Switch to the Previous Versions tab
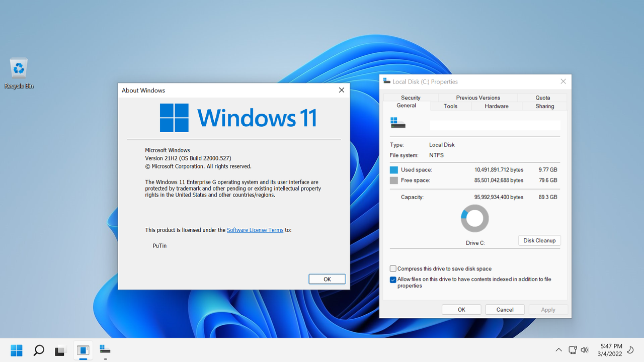This screenshot has width=644, height=362. pos(478,98)
